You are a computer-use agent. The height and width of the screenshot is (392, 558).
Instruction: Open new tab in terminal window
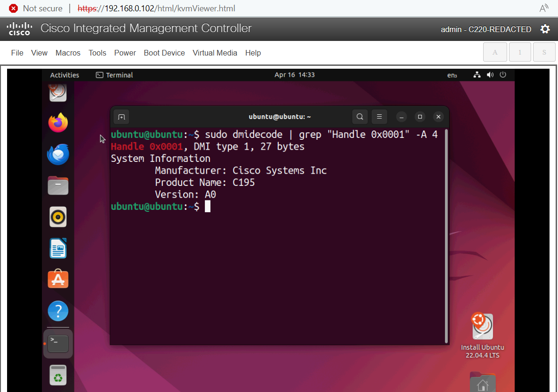pyautogui.click(x=121, y=117)
